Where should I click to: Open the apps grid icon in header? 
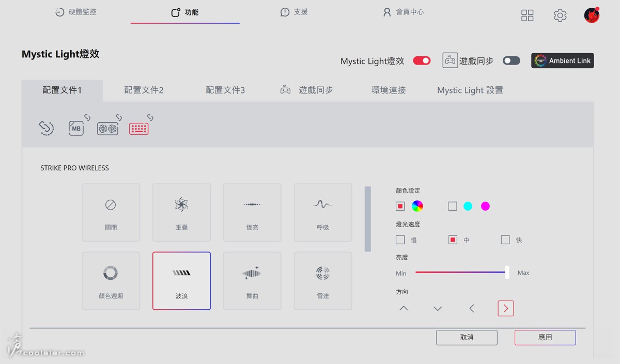pos(527,15)
